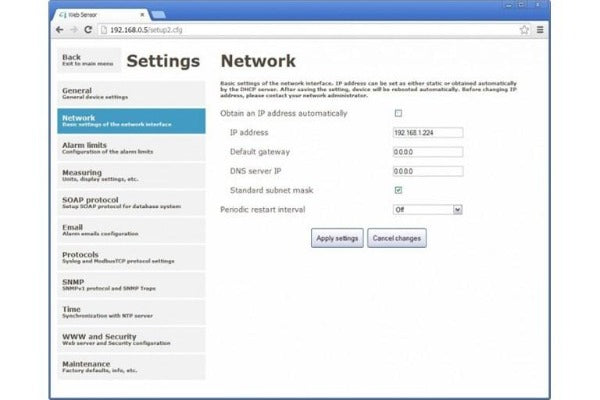Open SOAP protocol settings

click(x=130, y=202)
